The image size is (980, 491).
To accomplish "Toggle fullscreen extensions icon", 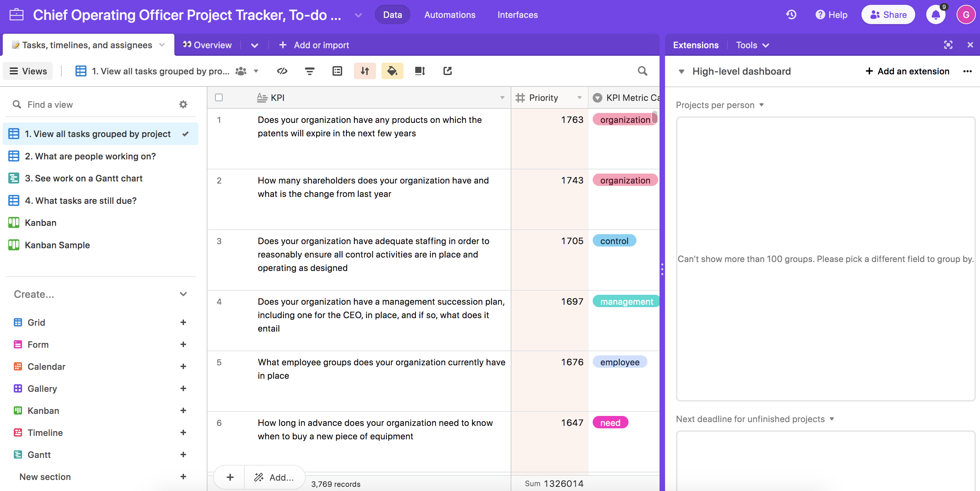I will click(x=948, y=45).
